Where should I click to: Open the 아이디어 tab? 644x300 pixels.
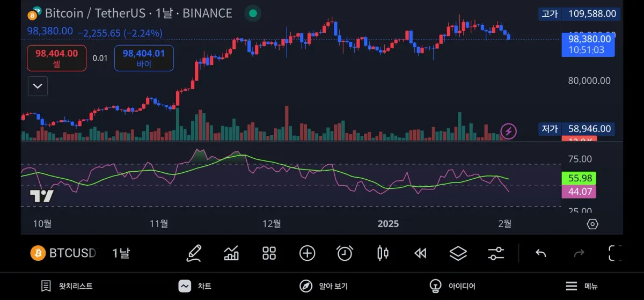pos(452,286)
